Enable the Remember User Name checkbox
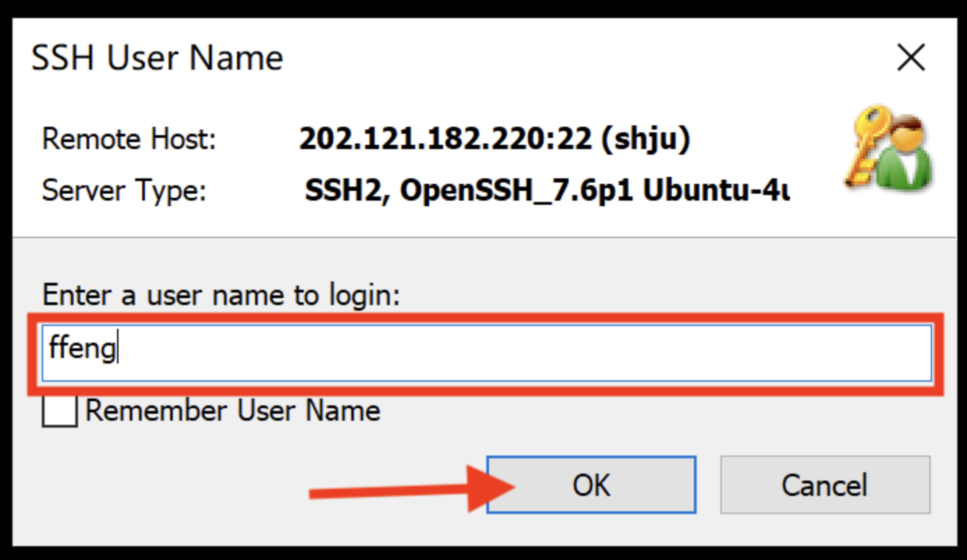The height and width of the screenshot is (560, 967). (x=60, y=411)
